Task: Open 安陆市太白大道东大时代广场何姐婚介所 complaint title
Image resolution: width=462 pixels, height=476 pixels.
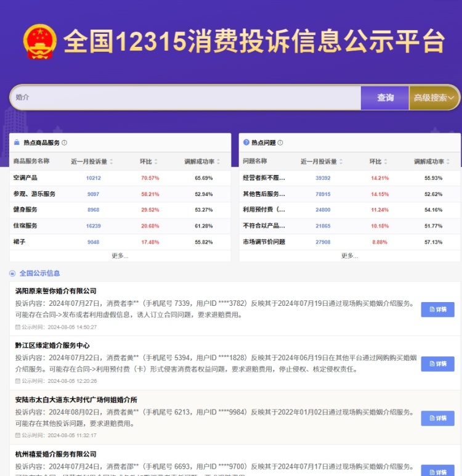Action: point(76,400)
